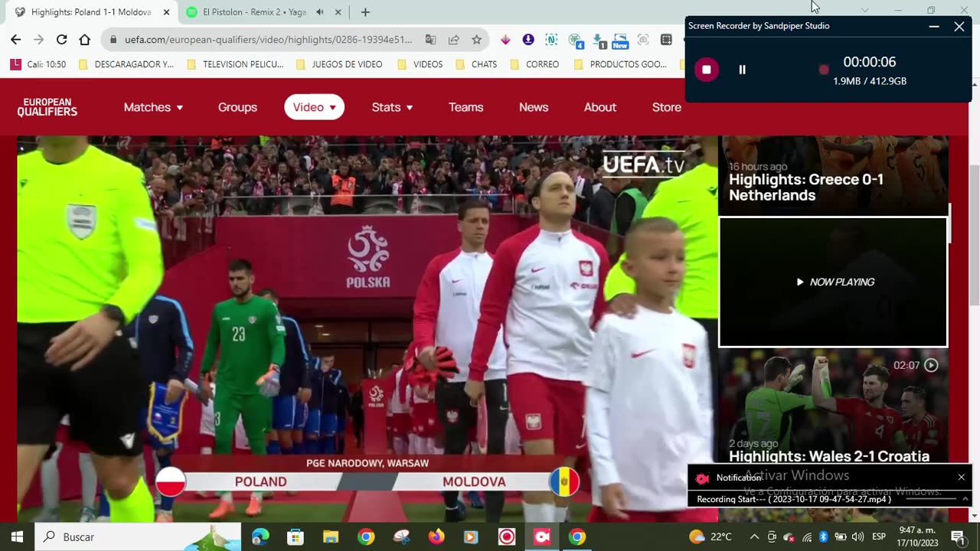Screen dimensions: 980x551
Task: Open the CORREO bookmarks folder
Action: (534, 64)
